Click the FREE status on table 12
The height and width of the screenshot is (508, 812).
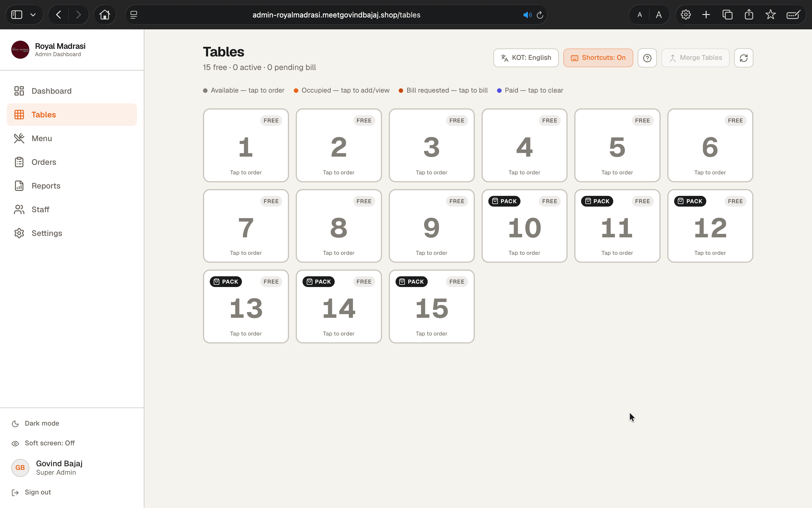(735, 201)
